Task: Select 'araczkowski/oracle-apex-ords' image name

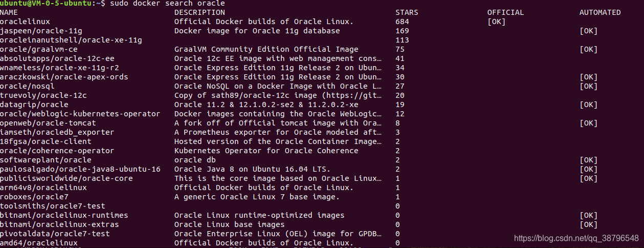Action: 64,77
